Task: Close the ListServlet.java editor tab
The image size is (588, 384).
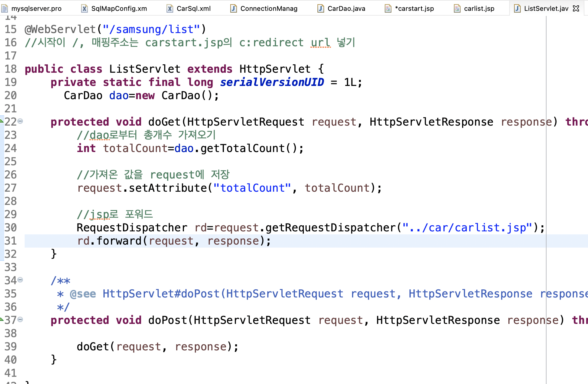Action: [576, 8]
